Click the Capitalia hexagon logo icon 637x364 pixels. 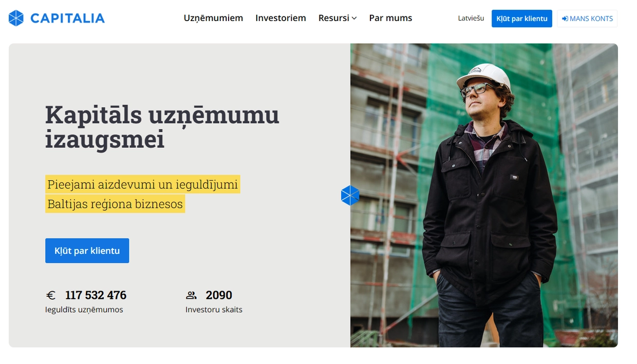[x=16, y=18]
